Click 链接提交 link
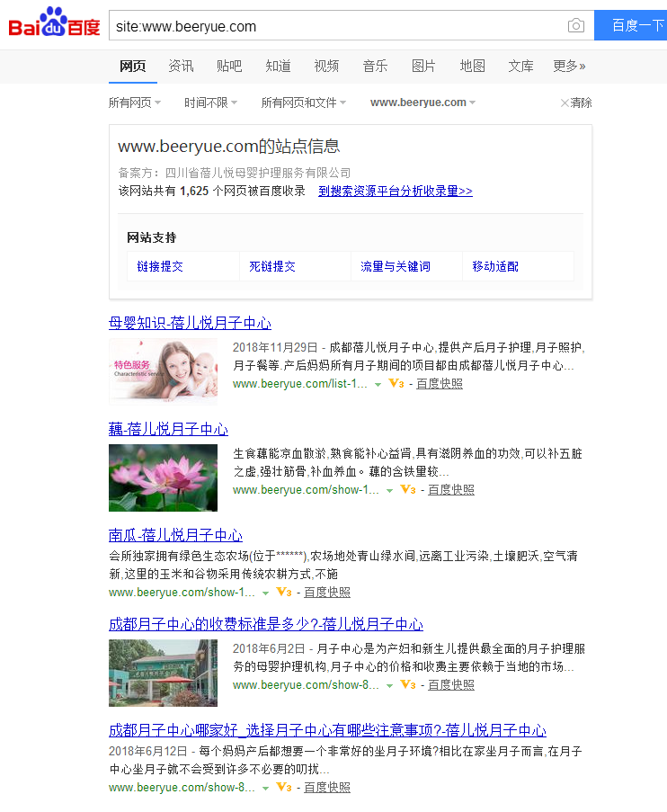The height and width of the screenshot is (812, 667). (x=160, y=266)
